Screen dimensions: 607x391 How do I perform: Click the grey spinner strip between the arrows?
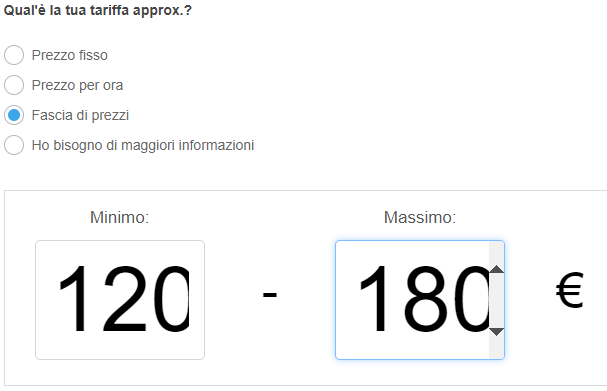coord(496,300)
